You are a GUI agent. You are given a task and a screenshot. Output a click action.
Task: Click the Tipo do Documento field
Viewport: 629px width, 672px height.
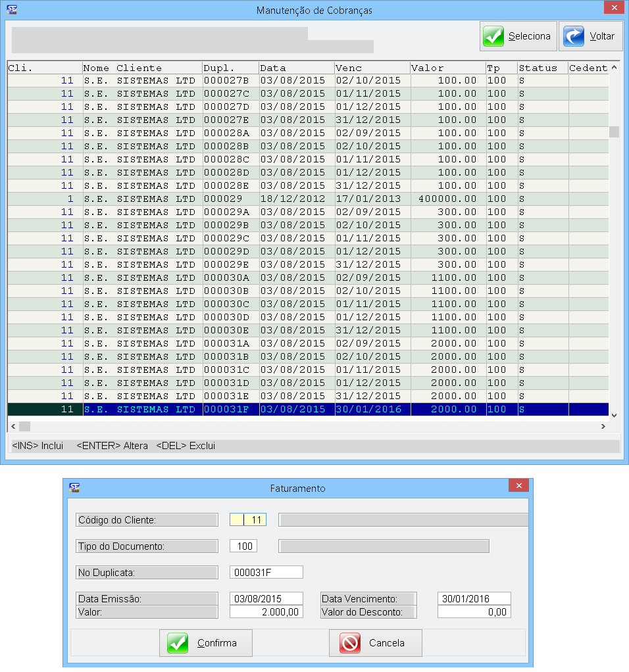coord(243,546)
